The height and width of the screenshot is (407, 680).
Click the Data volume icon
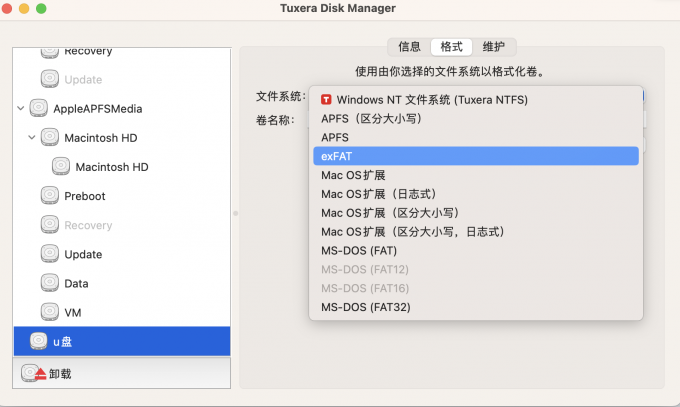(50, 283)
